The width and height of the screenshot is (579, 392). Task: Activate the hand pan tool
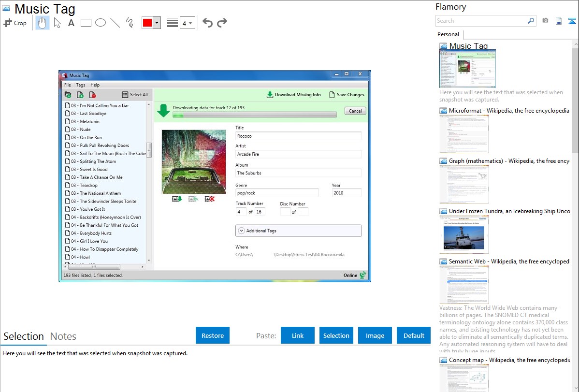click(42, 23)
